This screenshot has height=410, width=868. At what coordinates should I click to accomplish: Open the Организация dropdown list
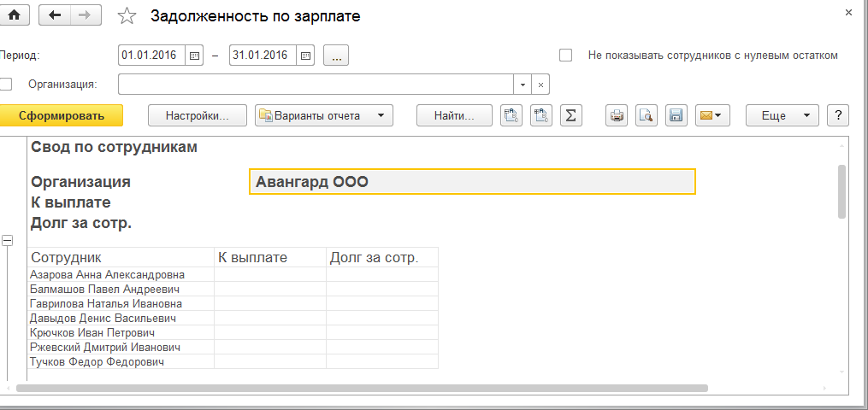(x=523, y=85)
